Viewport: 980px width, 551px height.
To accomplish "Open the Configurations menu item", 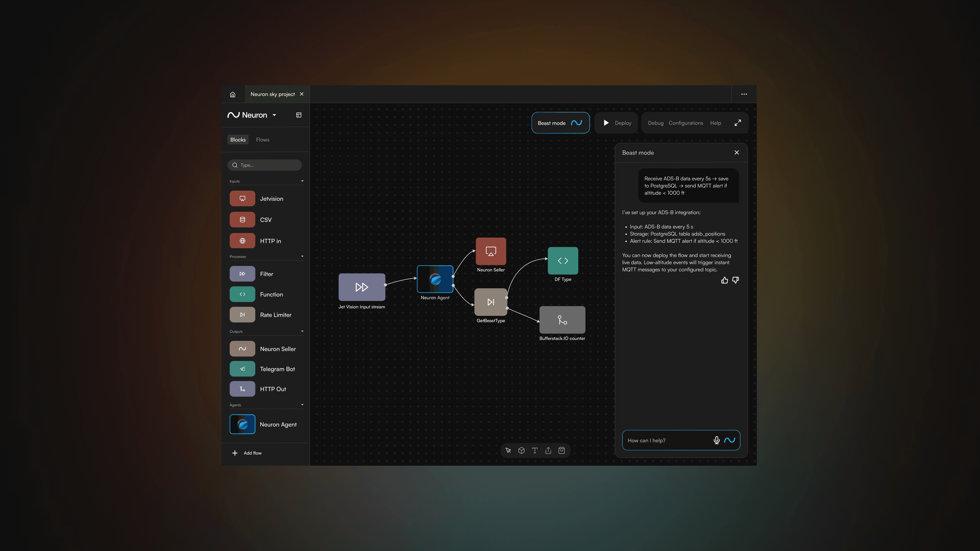I will 685,123.
